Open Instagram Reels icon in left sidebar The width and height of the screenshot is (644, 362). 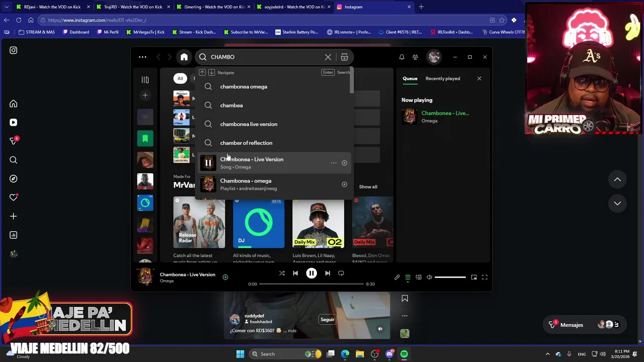(x=14, y=123)
